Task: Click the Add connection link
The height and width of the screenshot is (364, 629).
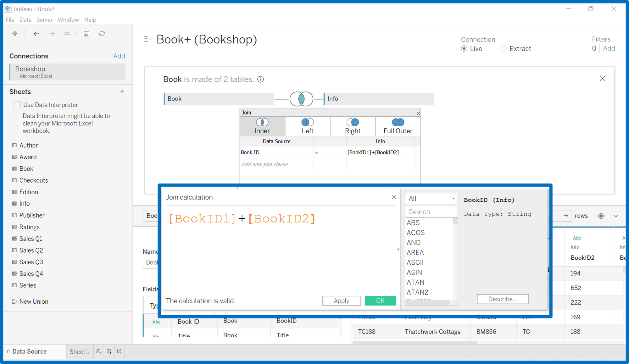Action: point(119,56)
